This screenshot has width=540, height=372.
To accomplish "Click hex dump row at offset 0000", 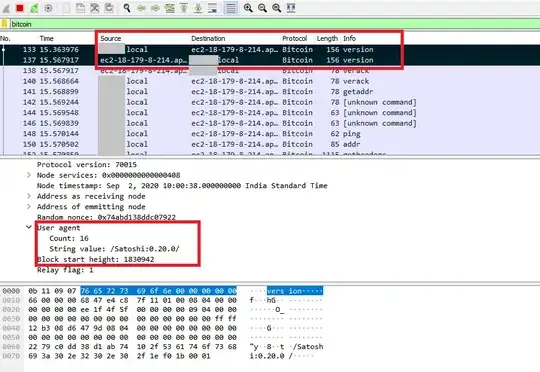I will (163, 291).
